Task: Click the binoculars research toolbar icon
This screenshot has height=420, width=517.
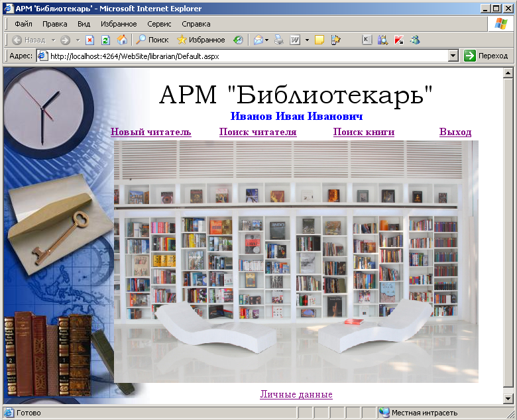Action: (x=382, y=40)
